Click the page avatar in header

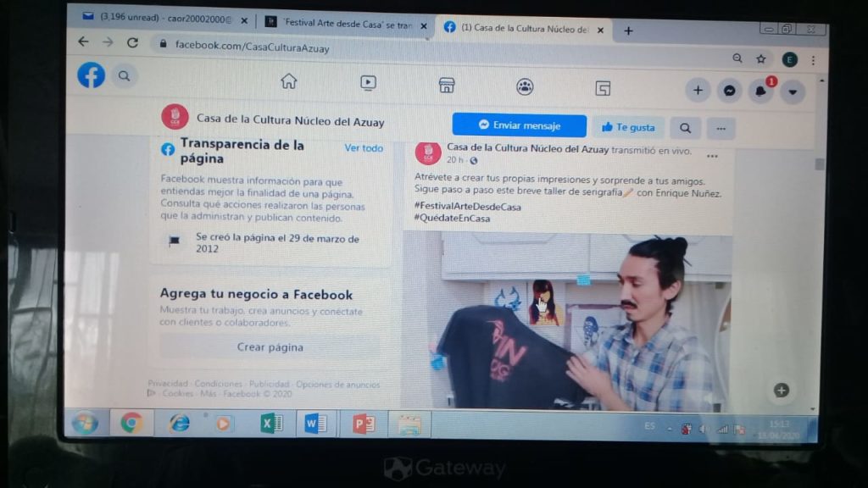pyautogui.click(x=175, y=117)
